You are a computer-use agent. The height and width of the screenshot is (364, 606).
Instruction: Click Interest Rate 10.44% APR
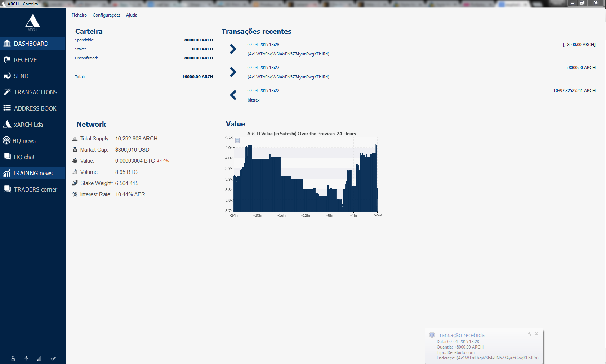tap(130, 194)
